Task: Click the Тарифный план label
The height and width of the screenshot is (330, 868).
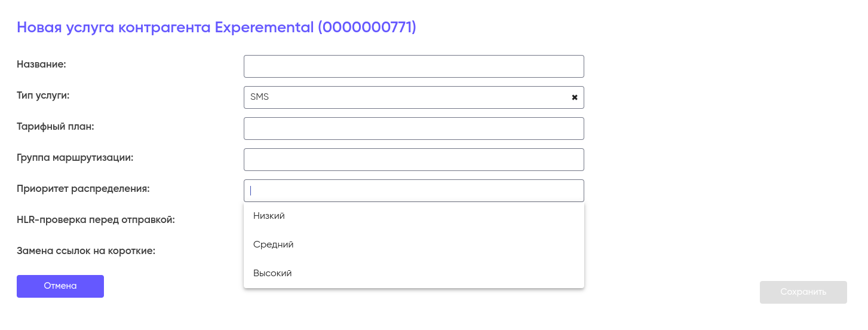Action: coord(56,127)
